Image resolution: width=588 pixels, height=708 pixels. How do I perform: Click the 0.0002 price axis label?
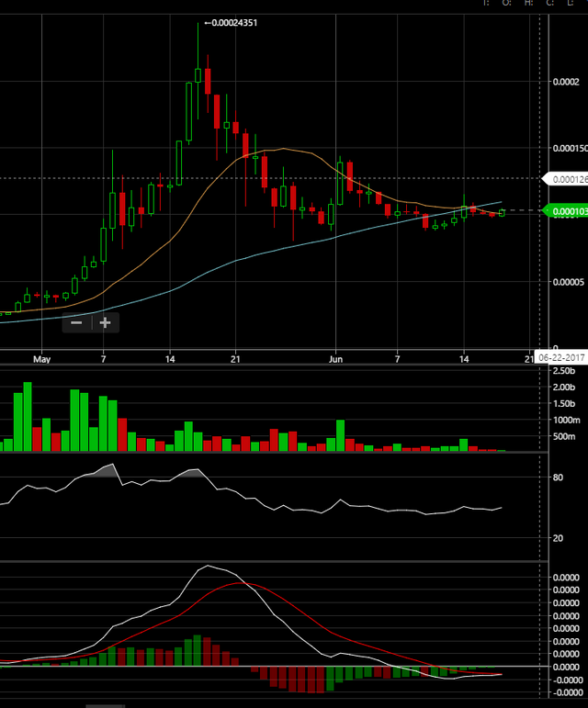566,82
